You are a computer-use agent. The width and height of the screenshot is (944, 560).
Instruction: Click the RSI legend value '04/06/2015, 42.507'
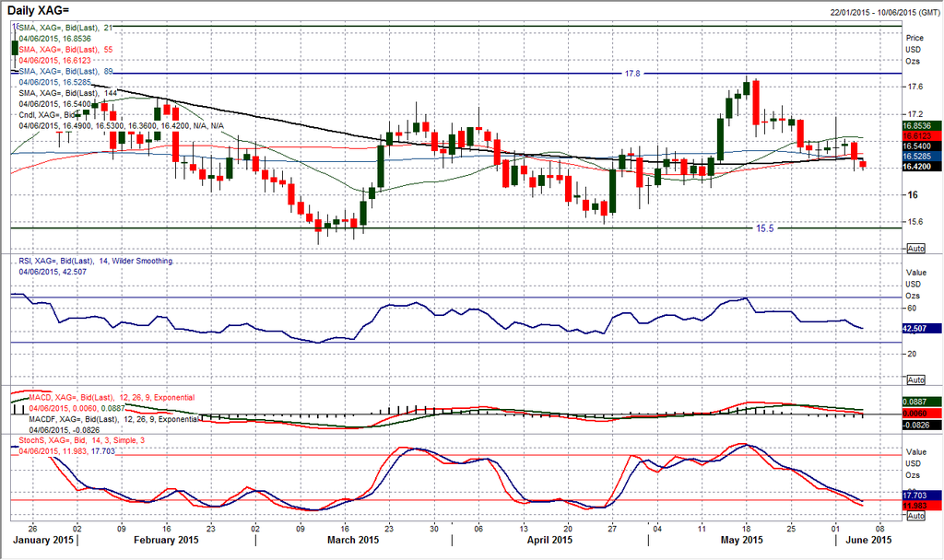(x=53, y=272)
